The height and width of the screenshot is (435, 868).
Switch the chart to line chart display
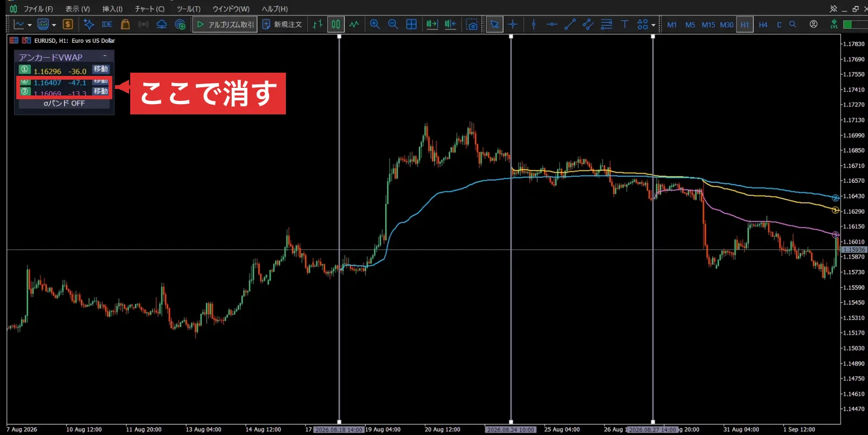354,24
